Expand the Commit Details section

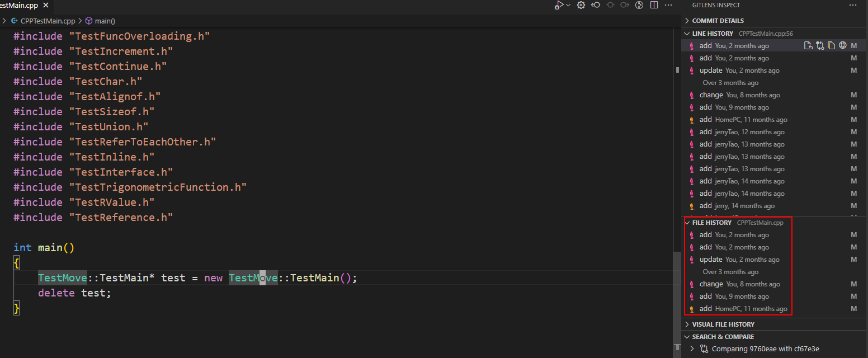click(x=687, y=20)
